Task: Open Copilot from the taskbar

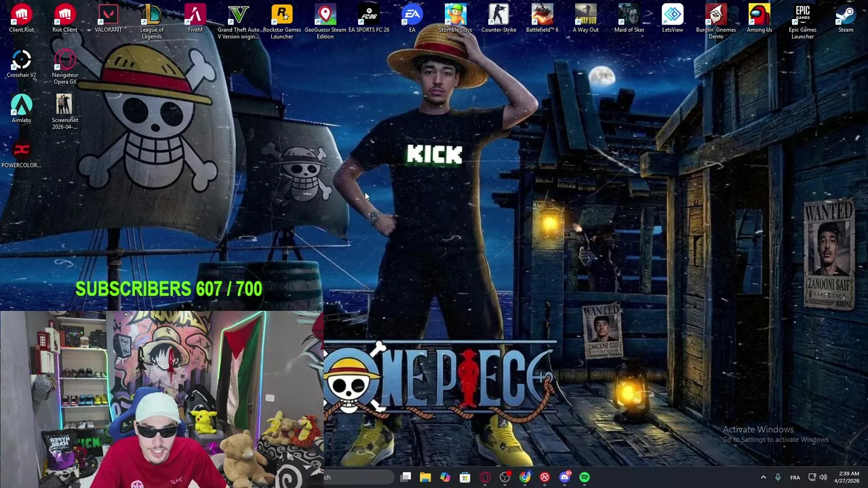Action: (445, 477)
